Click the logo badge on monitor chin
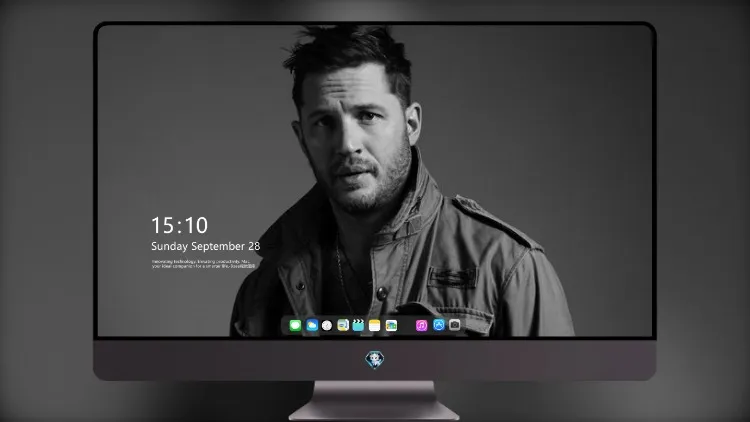This screenshot has height=422, width=750. tap(375, 360)
